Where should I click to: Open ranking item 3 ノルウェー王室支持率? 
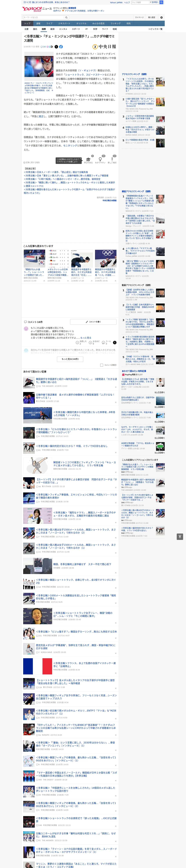tap(140, 118)
